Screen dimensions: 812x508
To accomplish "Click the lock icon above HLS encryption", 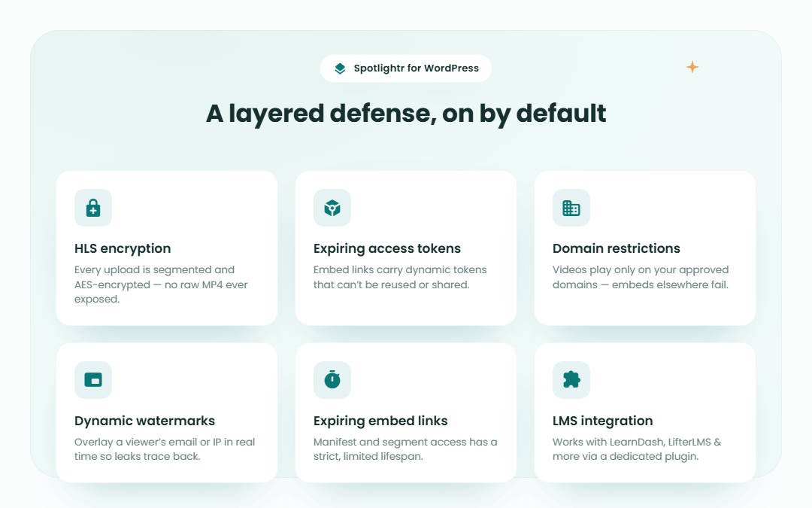I will pyautogui.click(x=93, y=208).
